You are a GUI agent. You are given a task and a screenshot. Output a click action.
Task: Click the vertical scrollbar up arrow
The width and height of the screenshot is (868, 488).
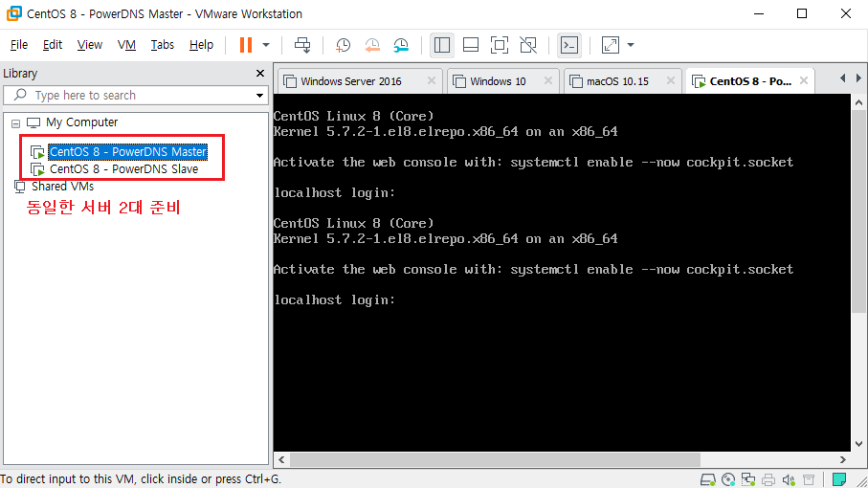tap(858, 102)
